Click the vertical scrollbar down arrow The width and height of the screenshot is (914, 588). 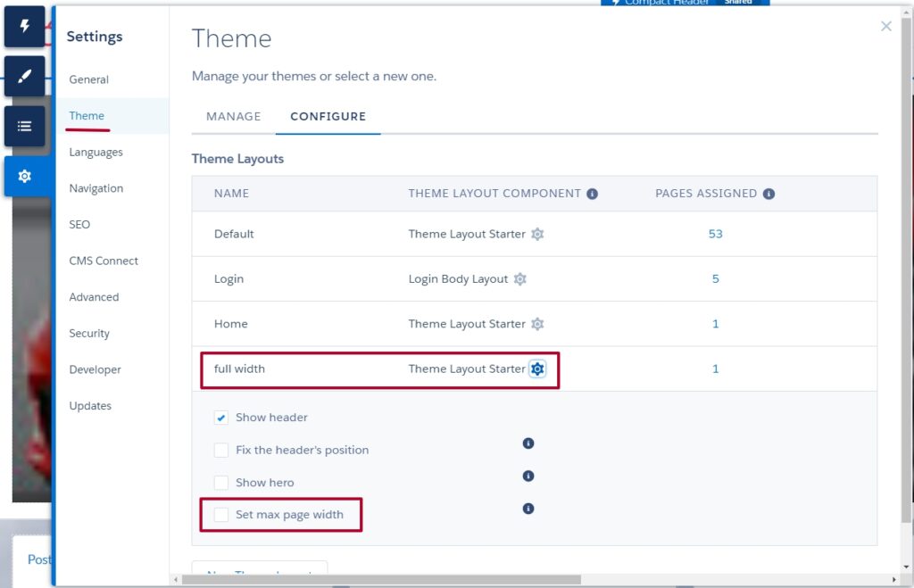pyautogui.click(x=906, y=567)
